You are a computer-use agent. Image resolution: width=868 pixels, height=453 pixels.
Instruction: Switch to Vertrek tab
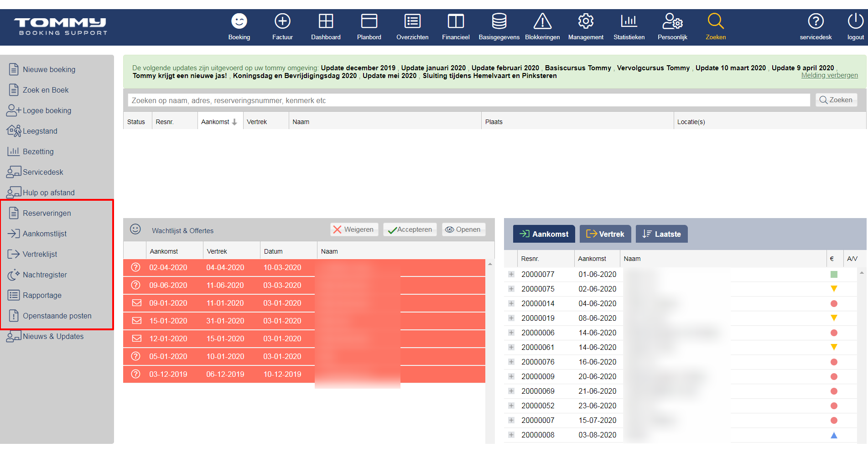pyautogui.click(x=605, y=234)
